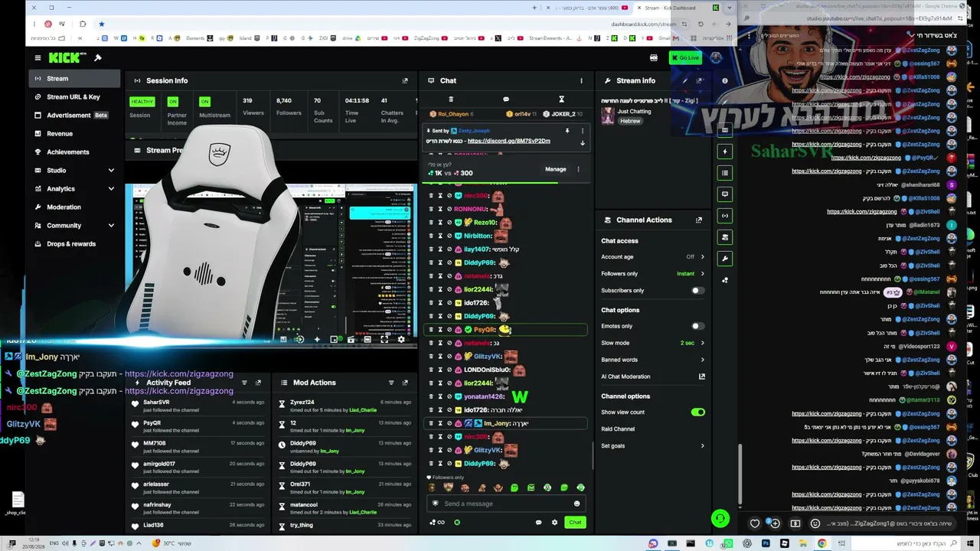Open Set goals options
980x551 pixels.
652,446
